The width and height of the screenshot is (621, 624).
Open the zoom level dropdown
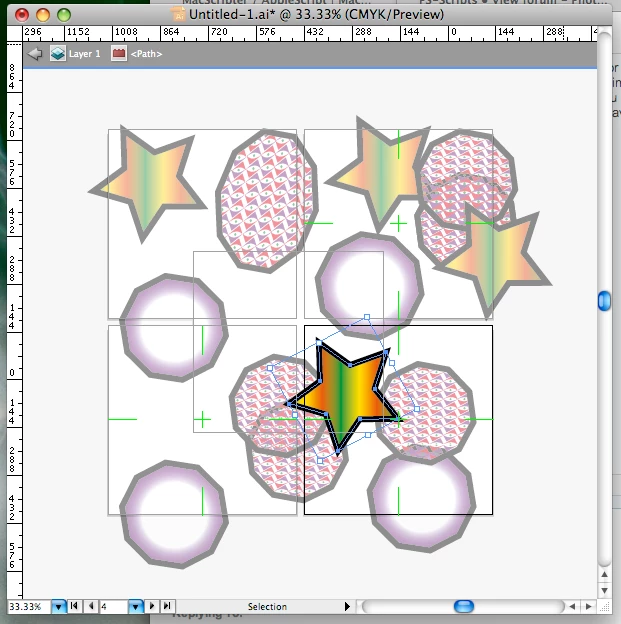[x=59, y=606]
